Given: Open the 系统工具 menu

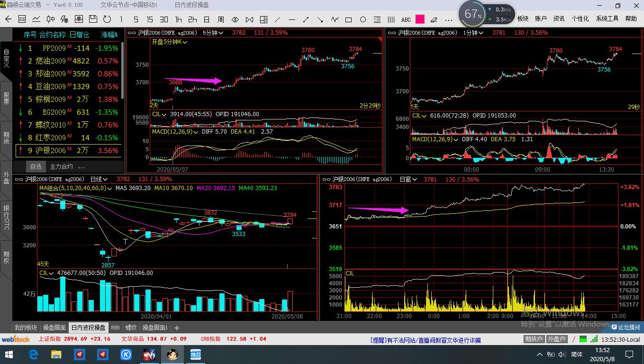Looking at the screenshot, I should 607,18.
